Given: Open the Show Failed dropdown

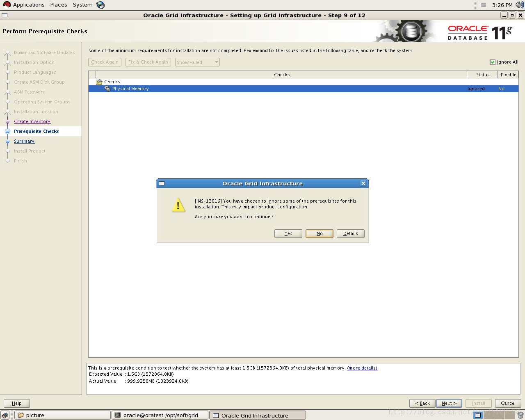Looking at the screenshot, I should click(x=197, y=62).
